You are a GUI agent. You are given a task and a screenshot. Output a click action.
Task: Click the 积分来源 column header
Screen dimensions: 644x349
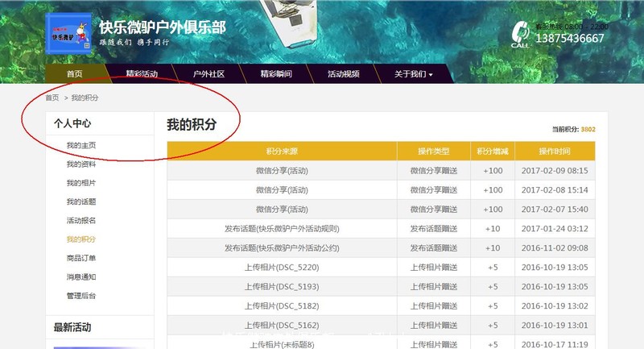point(282,151)
